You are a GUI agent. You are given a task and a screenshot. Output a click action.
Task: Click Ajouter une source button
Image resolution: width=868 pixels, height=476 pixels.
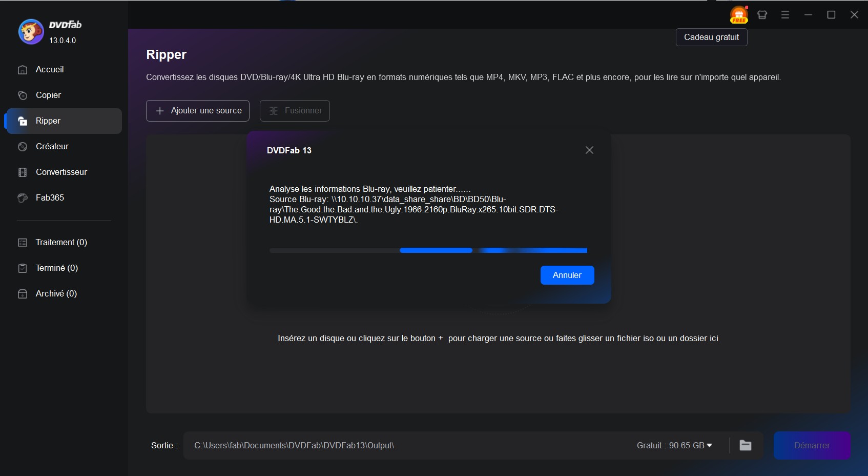point(198,111)
